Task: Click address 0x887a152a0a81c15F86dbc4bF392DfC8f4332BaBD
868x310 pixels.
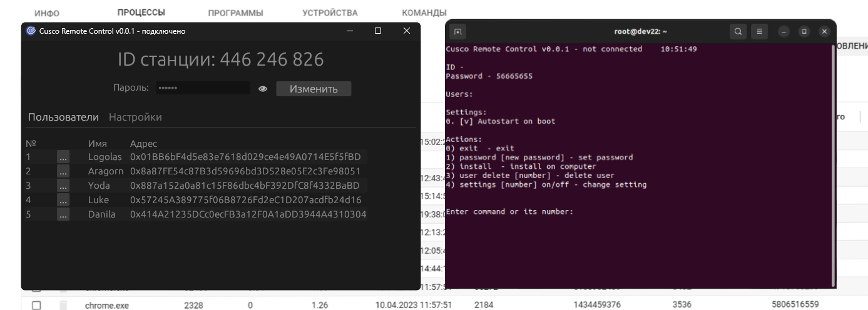Action: pos(245,186)
